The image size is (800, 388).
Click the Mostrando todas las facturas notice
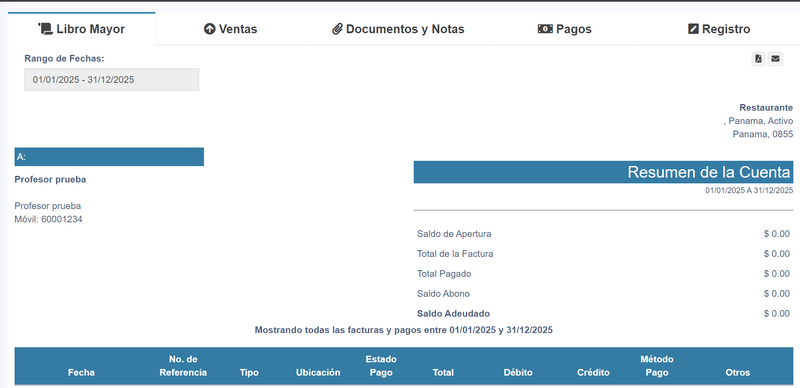[404, 330]
